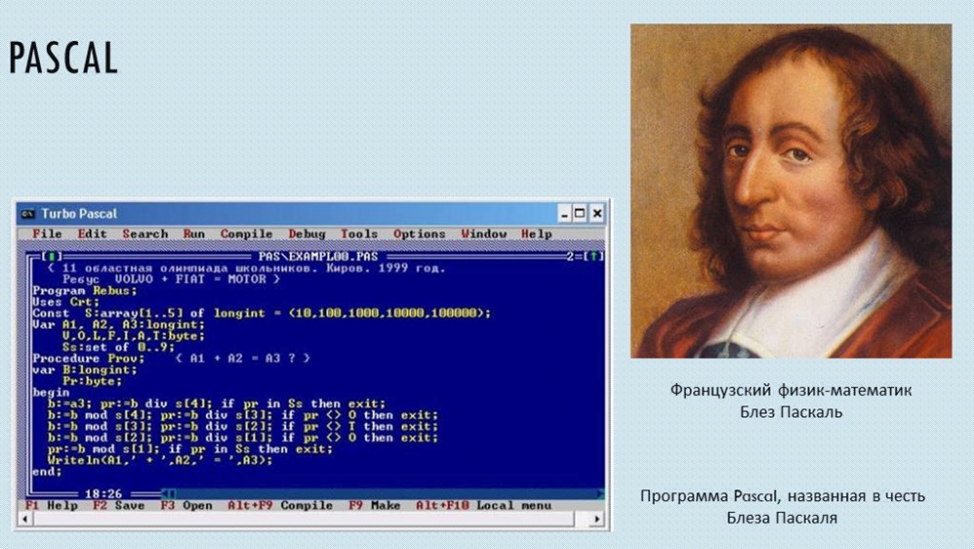Click the 'var B:longint;' line

pos(84,370)
